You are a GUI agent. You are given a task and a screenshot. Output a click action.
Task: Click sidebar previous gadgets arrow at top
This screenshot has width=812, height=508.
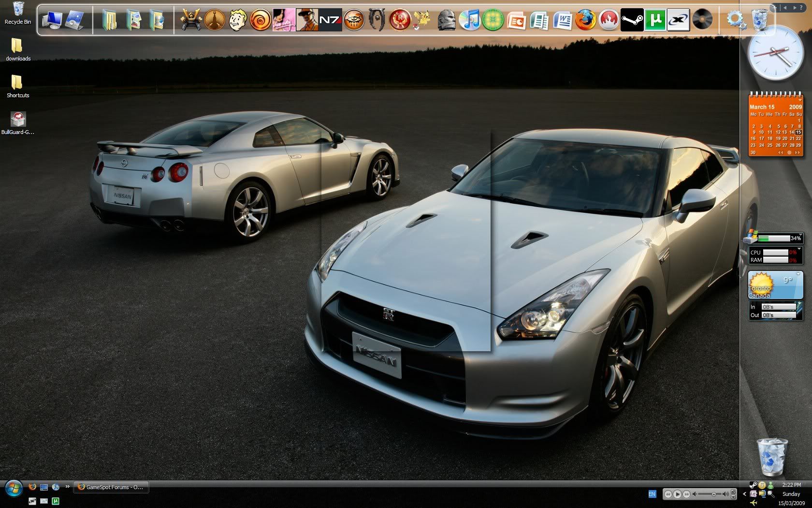[785, 8]
